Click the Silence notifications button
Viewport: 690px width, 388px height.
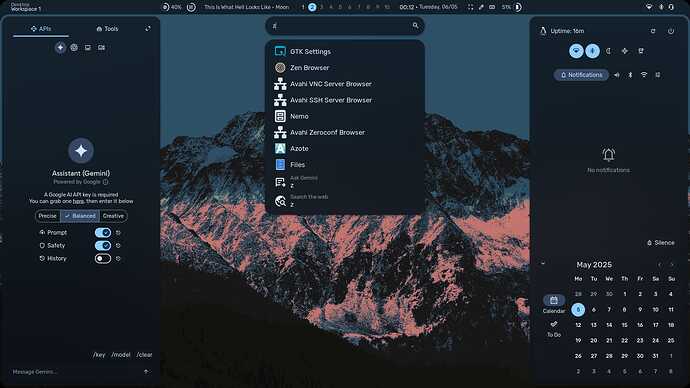point(661,243)
